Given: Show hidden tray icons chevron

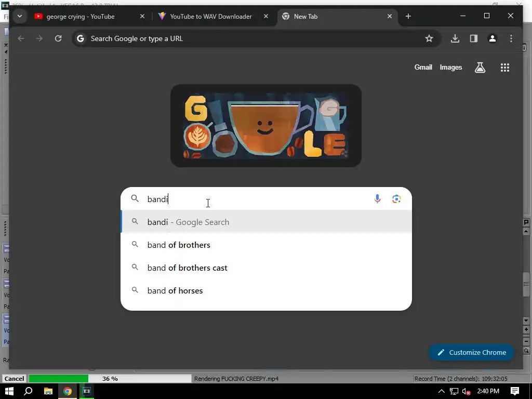Looking at the screenshot, I should [442, 391].
